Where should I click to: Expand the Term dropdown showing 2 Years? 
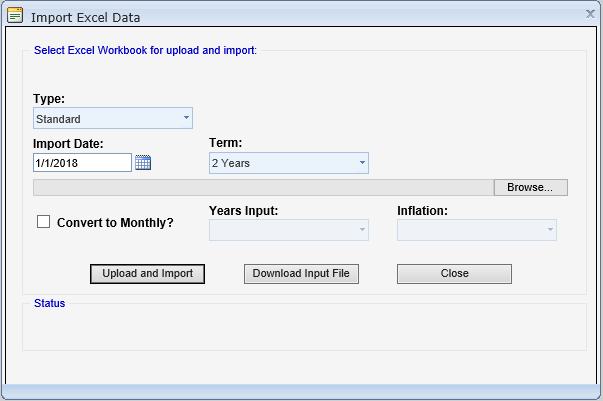pyautogui.click(x=289, y=163)
